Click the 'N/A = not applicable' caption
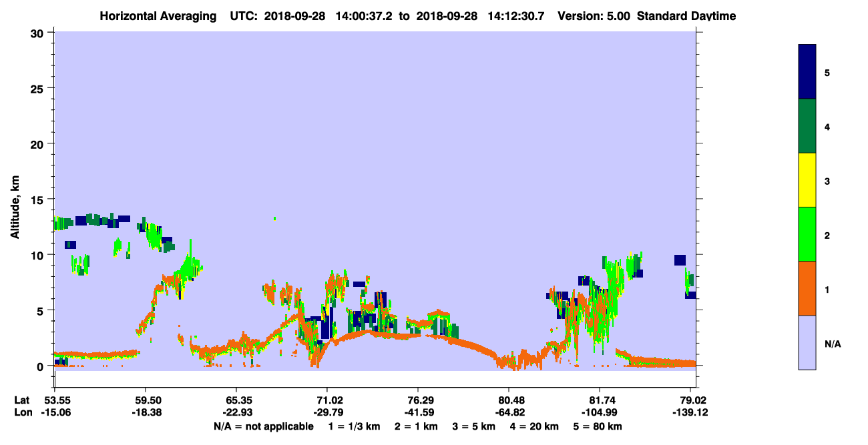This screenshot has width=868, height=445. 263,426
